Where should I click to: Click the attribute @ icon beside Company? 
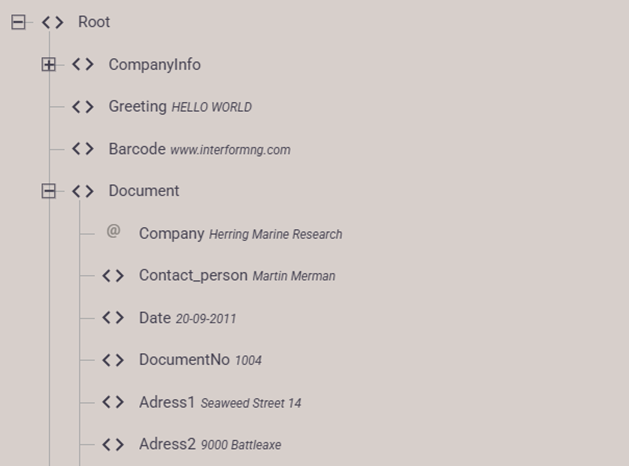coord(113,232)
